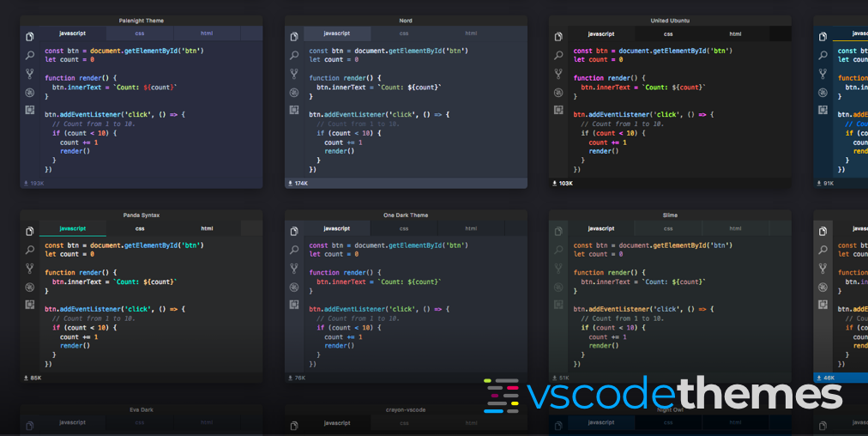
Task: Switch to html tab in Nord card
Action: [471, 33]
